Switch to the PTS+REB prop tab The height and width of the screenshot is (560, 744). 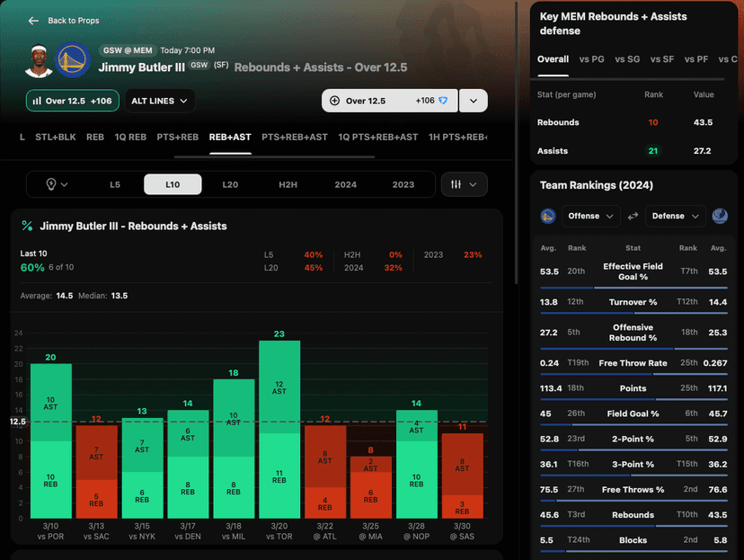click(177, 138)
